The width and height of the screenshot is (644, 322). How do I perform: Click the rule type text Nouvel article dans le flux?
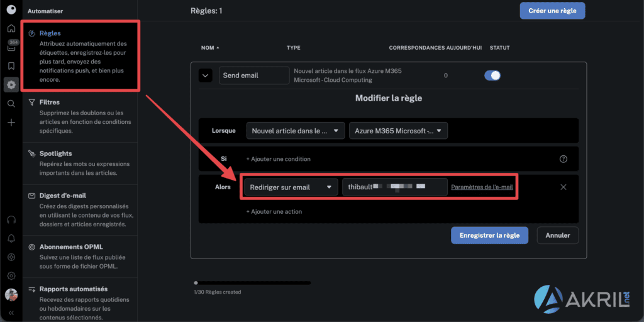pos(347,75)
